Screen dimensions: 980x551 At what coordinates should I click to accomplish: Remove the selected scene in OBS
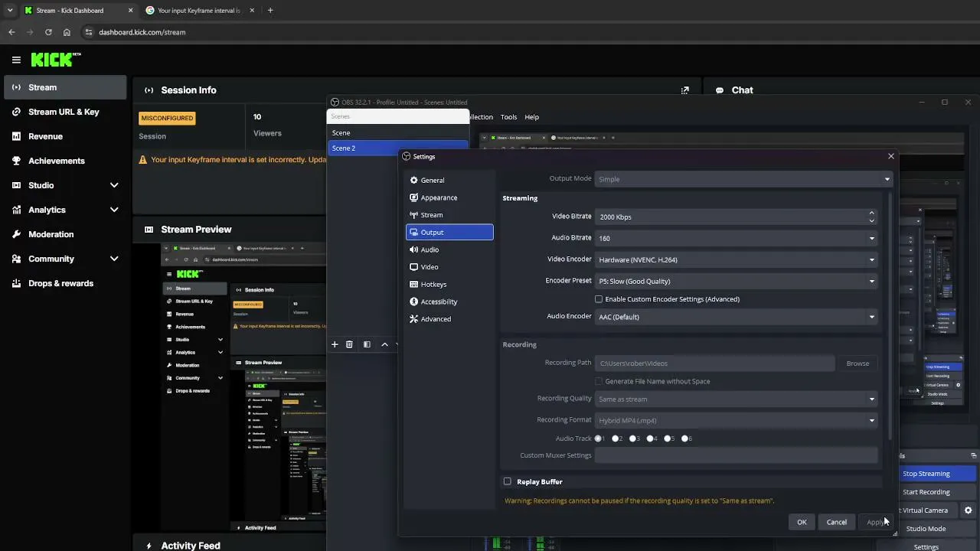[349, 344]
